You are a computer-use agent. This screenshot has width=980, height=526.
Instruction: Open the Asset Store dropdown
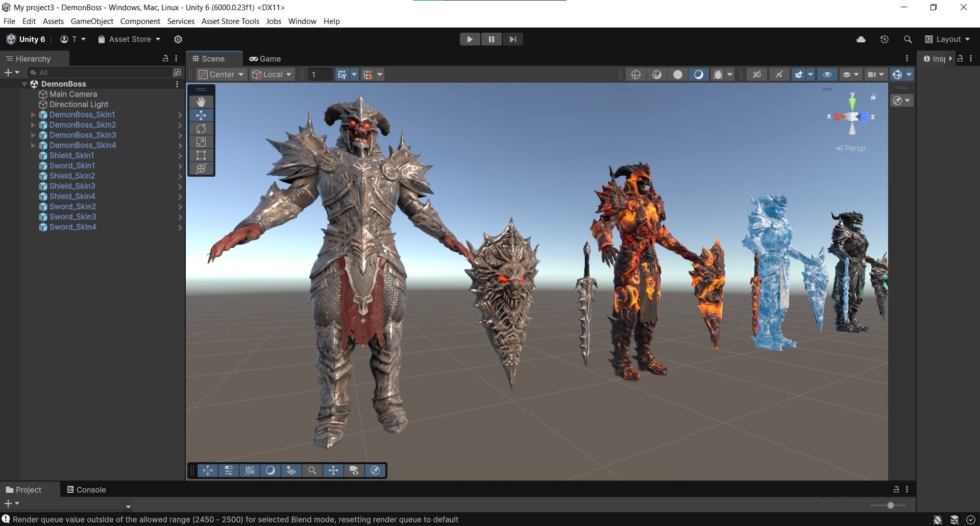130,39
